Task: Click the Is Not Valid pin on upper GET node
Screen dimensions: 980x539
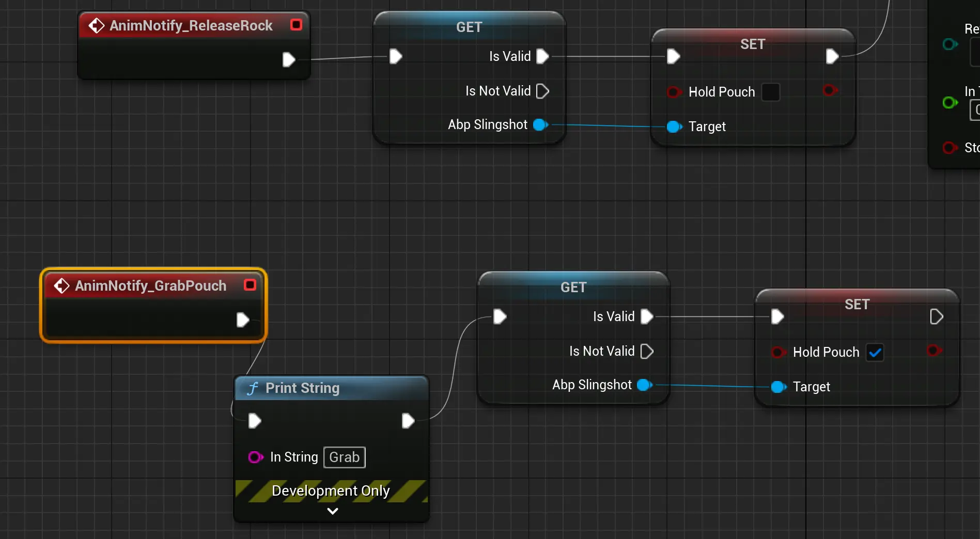Action: pyautogui.click(x=542, y=91)
